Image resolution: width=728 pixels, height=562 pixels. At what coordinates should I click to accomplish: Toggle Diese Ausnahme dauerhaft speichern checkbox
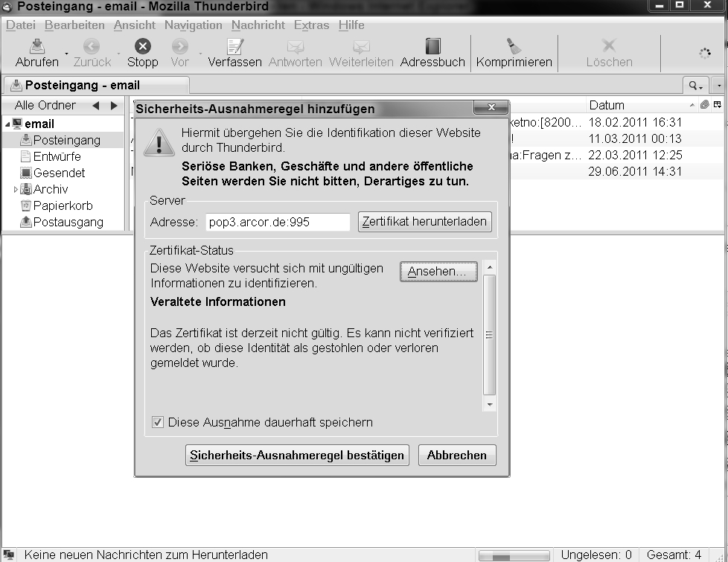157,422
